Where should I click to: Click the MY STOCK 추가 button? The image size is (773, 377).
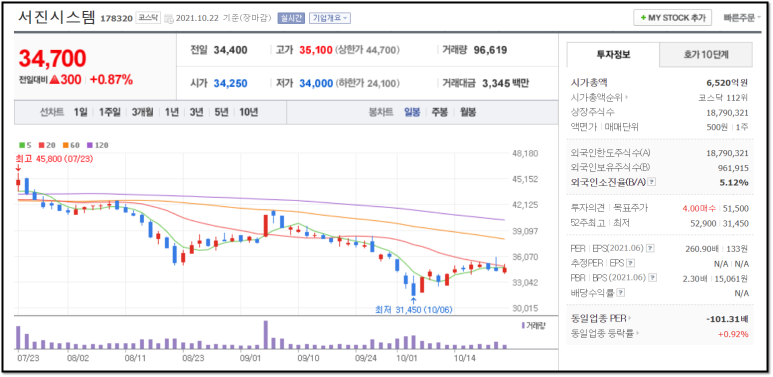(672, 18)
